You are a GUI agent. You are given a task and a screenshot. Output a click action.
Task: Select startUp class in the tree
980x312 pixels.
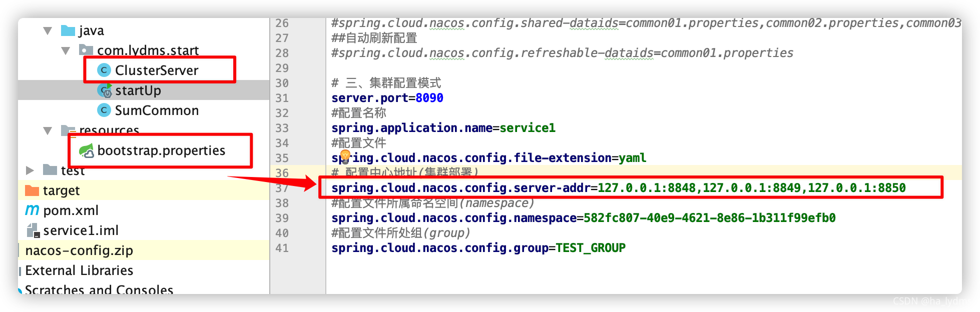[x=138, y=90]
